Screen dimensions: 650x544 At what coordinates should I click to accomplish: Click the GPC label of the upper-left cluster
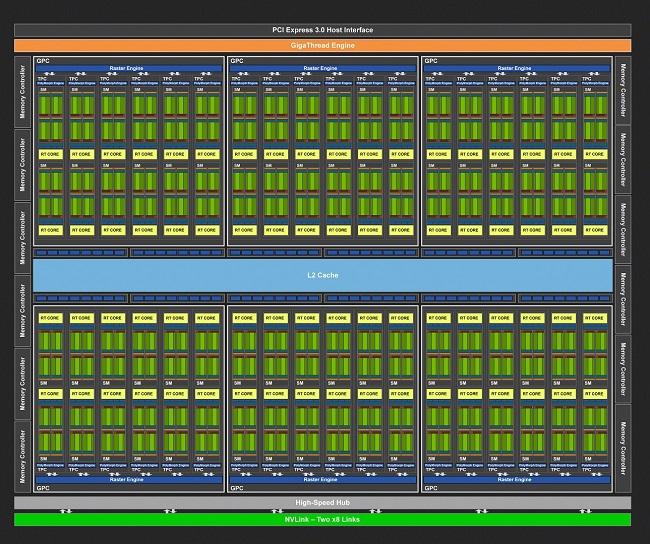pos(43,61)
